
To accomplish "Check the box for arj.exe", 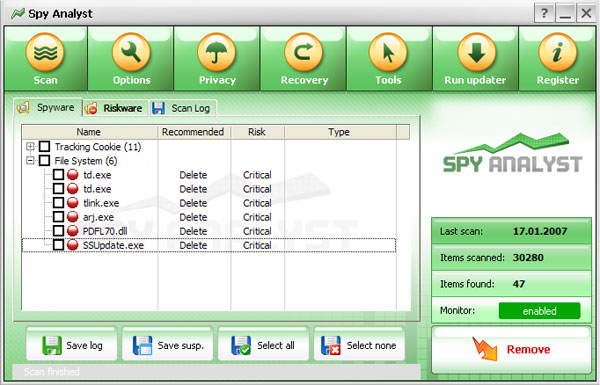I will [58, 217].
